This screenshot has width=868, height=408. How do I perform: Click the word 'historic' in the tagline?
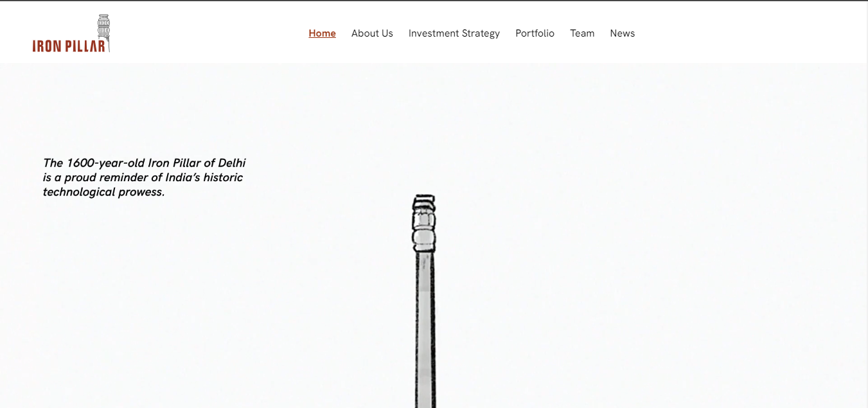(224, 177)
